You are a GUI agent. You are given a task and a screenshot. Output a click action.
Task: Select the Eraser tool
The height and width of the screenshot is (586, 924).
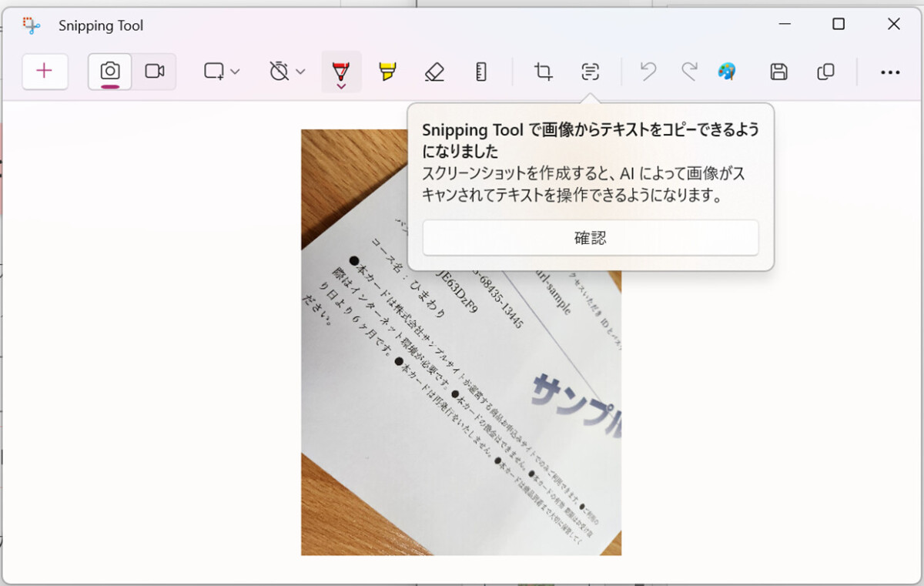point(434,72)
